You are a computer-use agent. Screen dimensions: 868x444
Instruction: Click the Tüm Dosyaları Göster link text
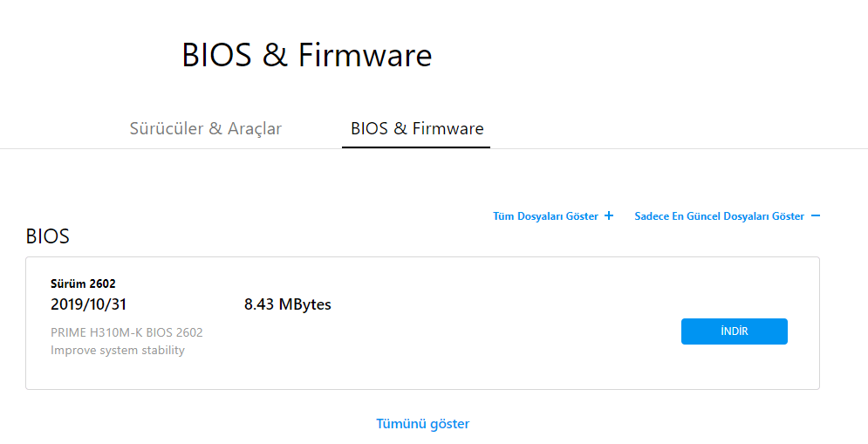[x=545, y=216]
